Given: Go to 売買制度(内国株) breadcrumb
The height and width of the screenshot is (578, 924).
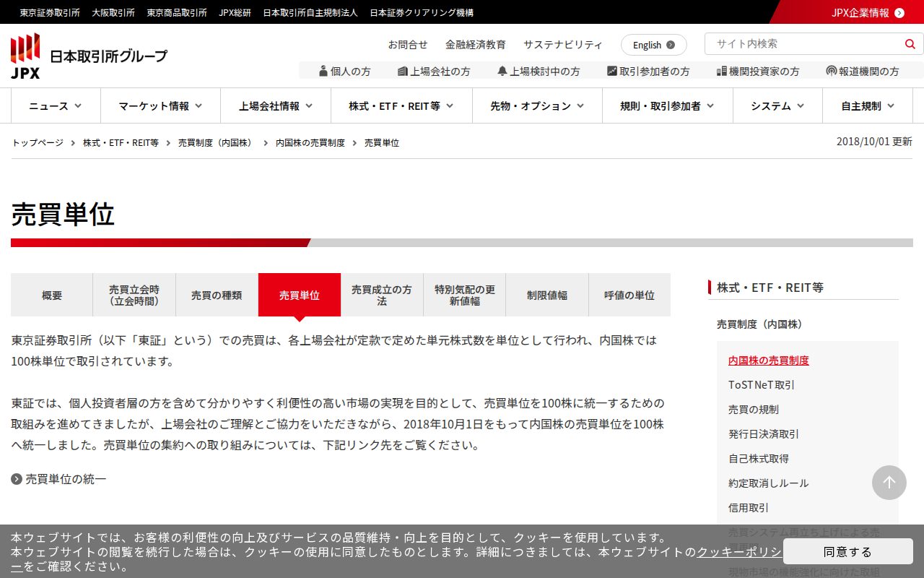Looking at the screenshot, I should [x=217, y=143].
